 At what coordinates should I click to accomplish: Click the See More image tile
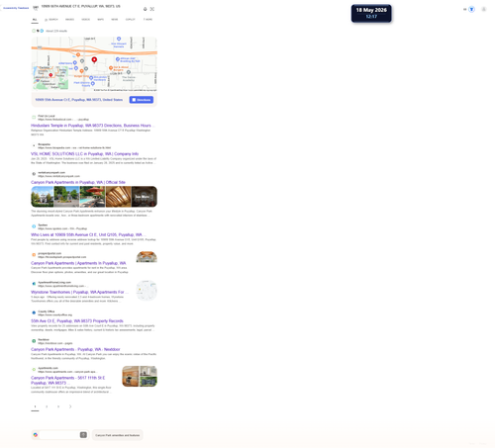(x=145, y=197)
